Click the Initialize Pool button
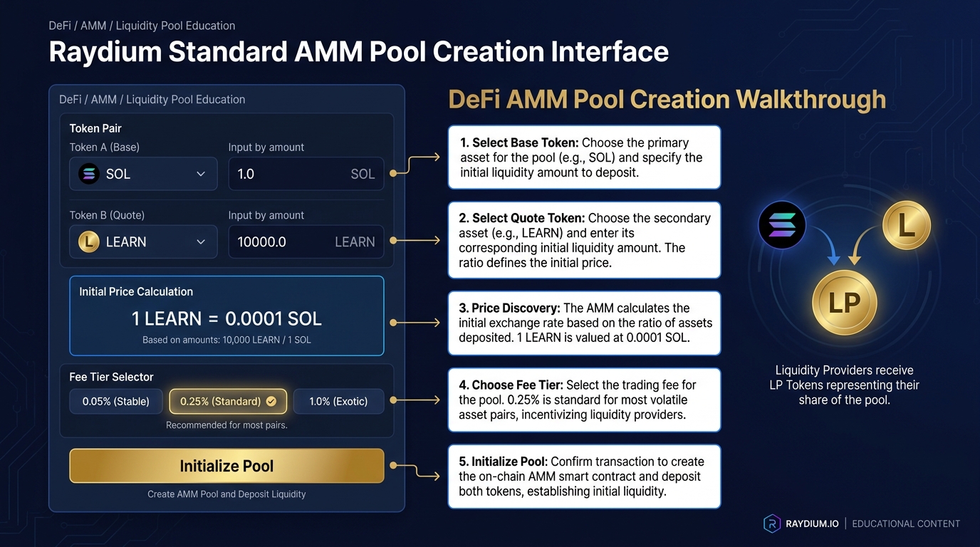 coord(226,466)
